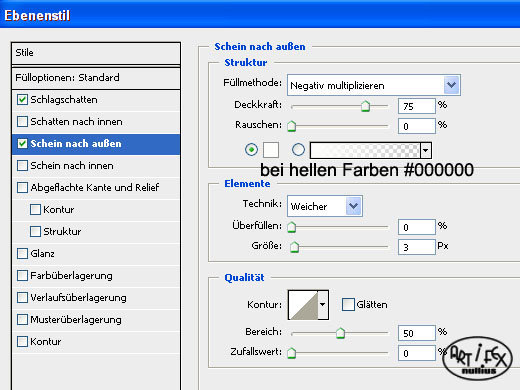Tick the indented Struktur checkbox
The height and width of the screenshot is (390, 520).
tap(35, 232)
